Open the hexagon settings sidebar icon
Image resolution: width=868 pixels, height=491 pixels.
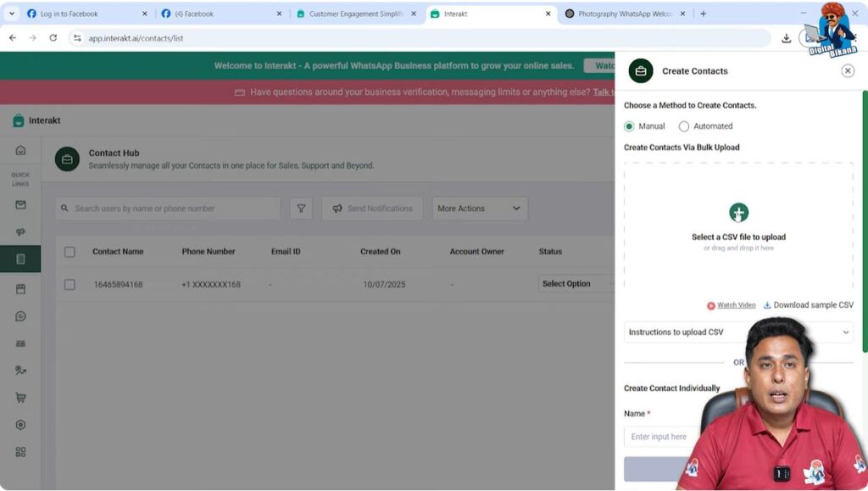point(20,425)
